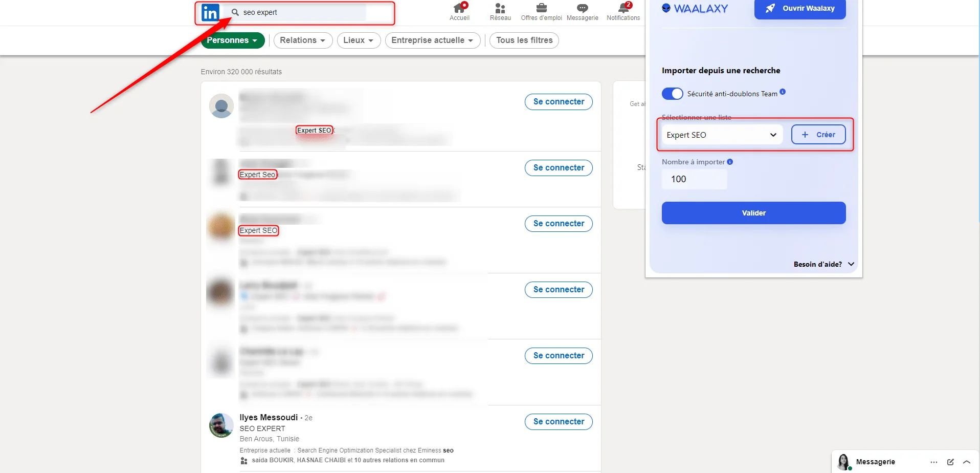Toggle Sécurité anti-doublons Team switch
The height and width of the screenshot is (473, 980).
coord(672,94)
